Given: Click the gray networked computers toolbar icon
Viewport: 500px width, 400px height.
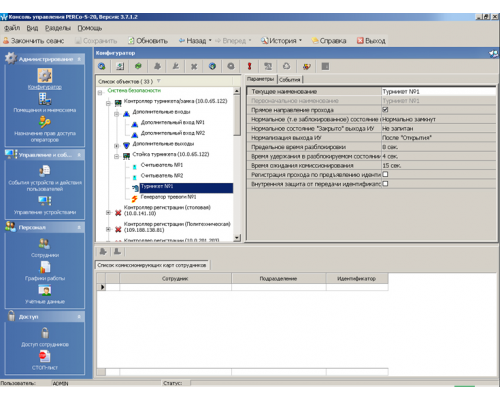Looking at the screenshot, I should pyautogui.click(x=268, y=66).
